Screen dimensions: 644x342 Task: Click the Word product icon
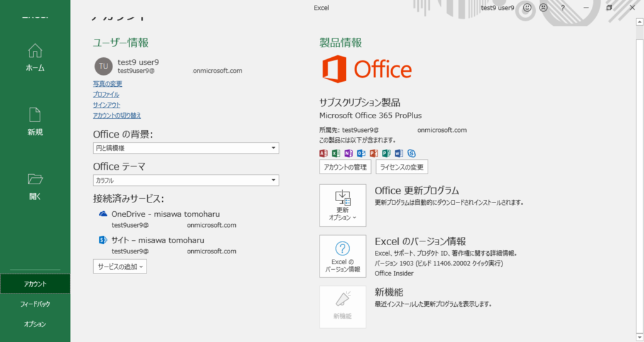tap(399, 153)
